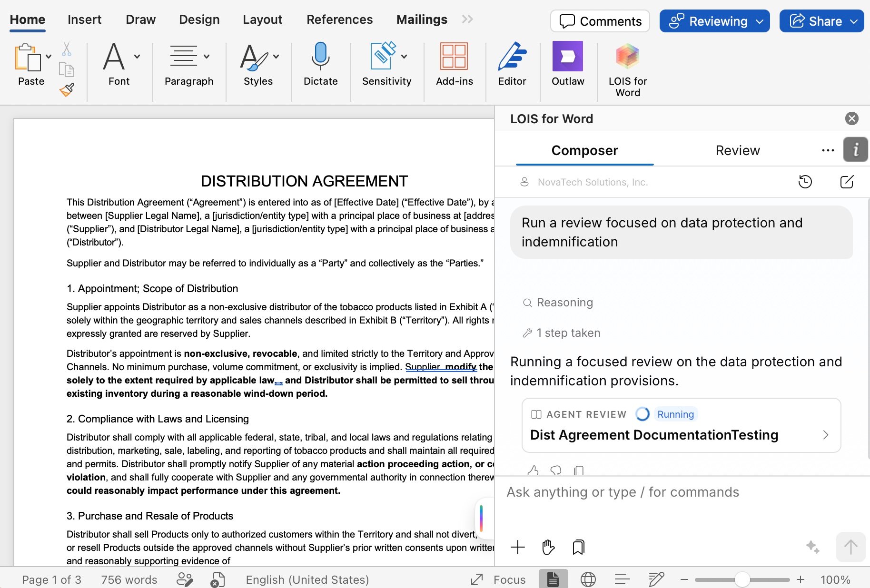
Task: Open the Add-ins icon
Action: point(454,56)
